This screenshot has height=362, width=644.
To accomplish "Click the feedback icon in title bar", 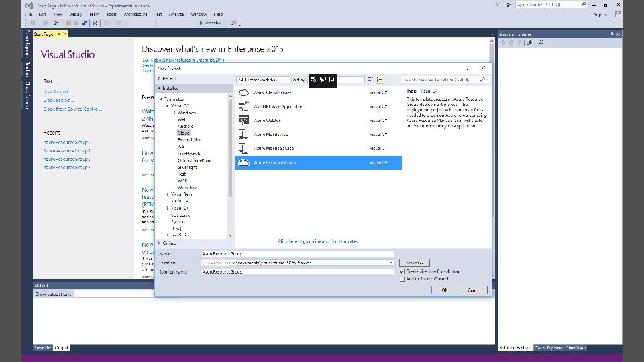I will click(x=508, y=5).
